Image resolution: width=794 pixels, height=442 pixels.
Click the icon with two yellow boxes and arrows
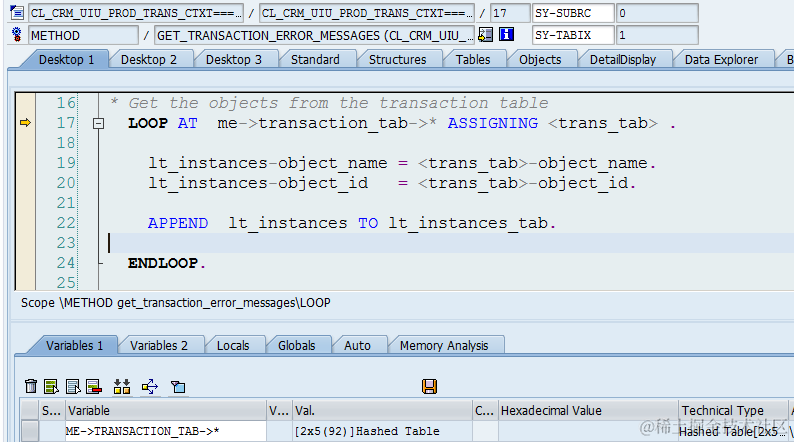point(122,387)
